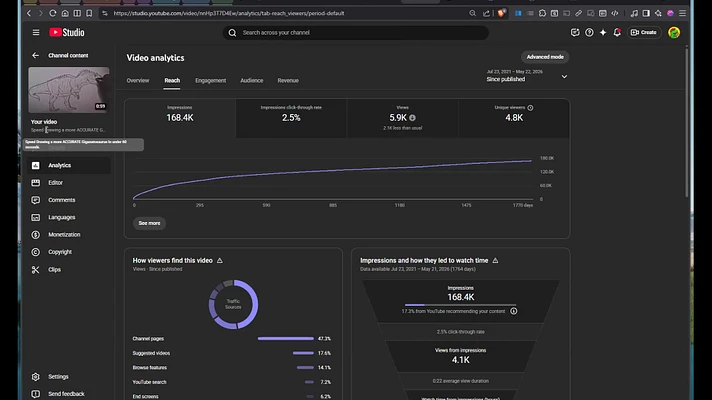Open the Revenue tab
The width and height of the screenshot is (712, 400).
[x=288, y=81]
